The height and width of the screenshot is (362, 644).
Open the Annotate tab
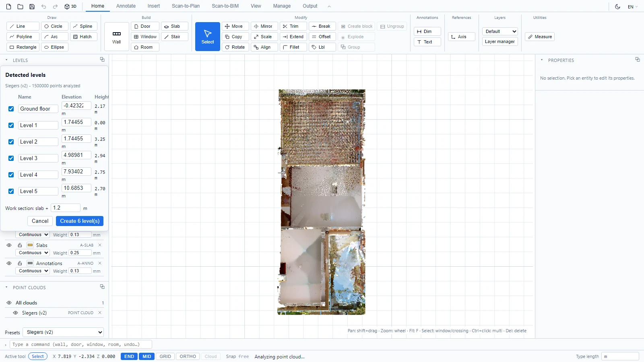(x=126, y=6)
